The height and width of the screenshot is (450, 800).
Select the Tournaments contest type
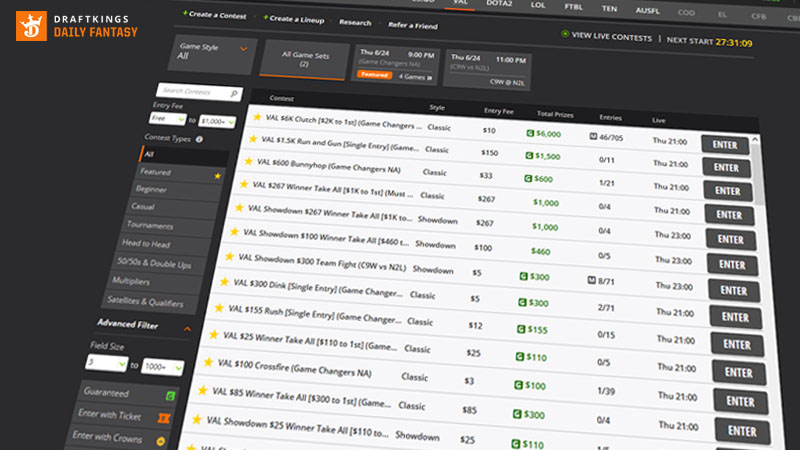tap(168, 226)
